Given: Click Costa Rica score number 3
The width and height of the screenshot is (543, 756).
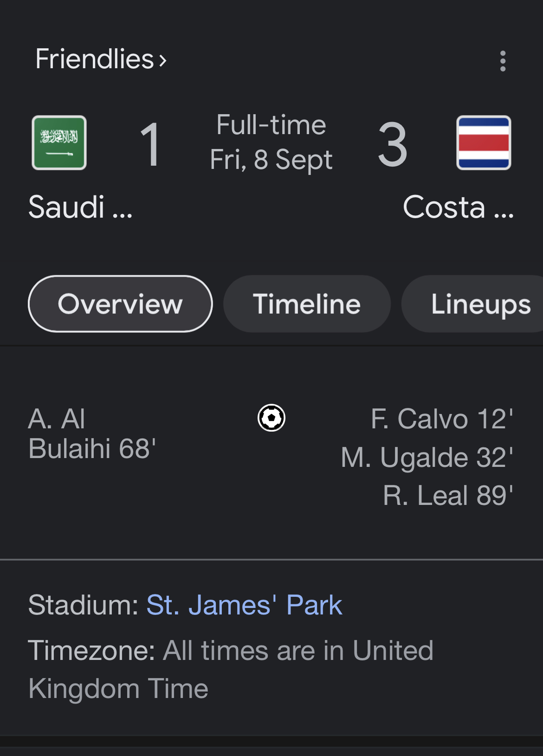Looking at the screenshot, I should 393,144.
